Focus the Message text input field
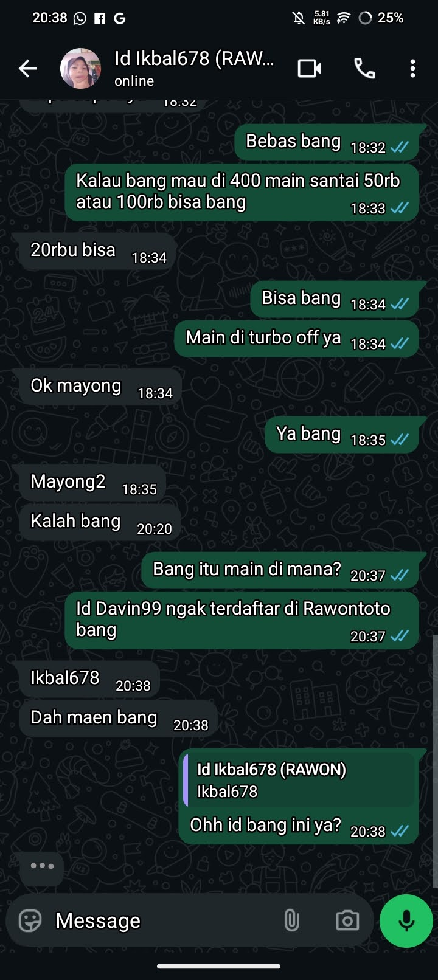Screen dimensions: 438x980 164,920
